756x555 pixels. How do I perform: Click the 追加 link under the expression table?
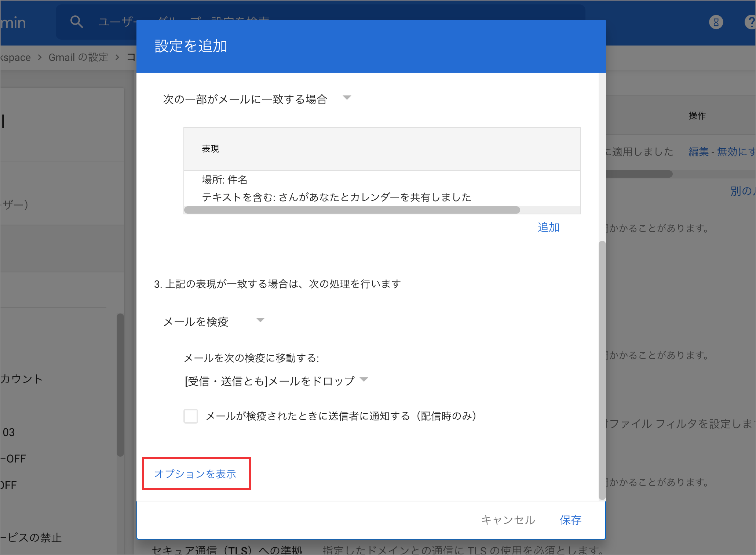548,227
